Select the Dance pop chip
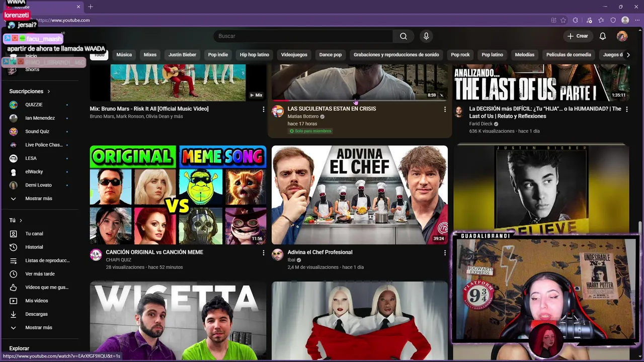Viewport: 644px width, 362px height. pyautogui.click(x=331, y=55)
